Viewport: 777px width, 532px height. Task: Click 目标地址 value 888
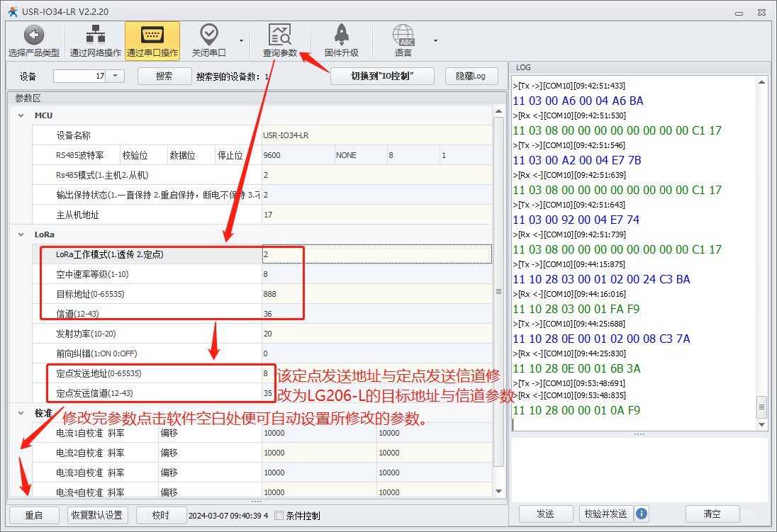pyautogui.click(x=376, y=294)
